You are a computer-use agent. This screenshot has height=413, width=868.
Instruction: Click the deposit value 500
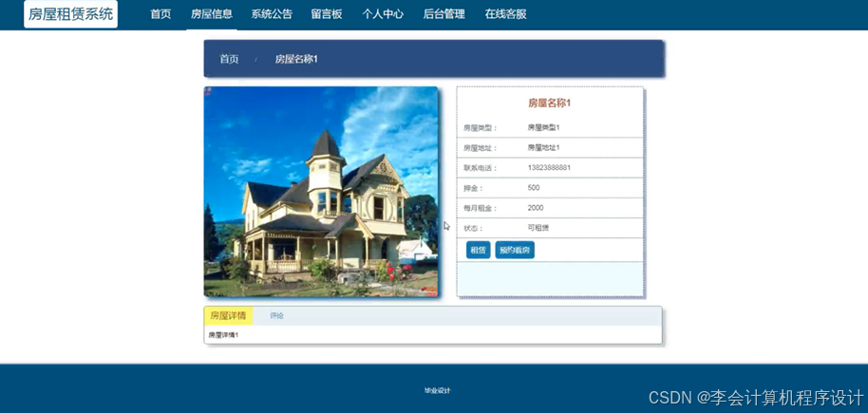click(x=534, y=188)
